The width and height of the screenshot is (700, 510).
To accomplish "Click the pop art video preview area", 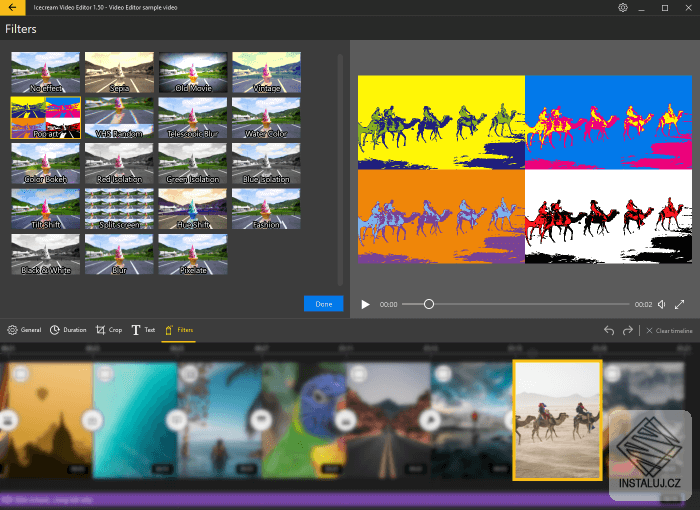I will [x=525, y=169].
